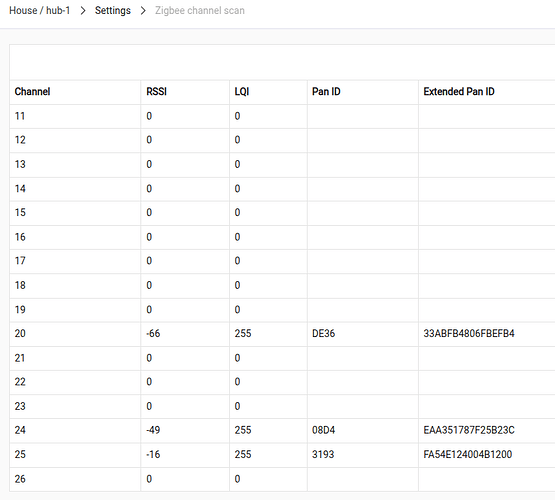Select the channel 26 row
Screen dimensions: 555x500
[x=282, y=479]
